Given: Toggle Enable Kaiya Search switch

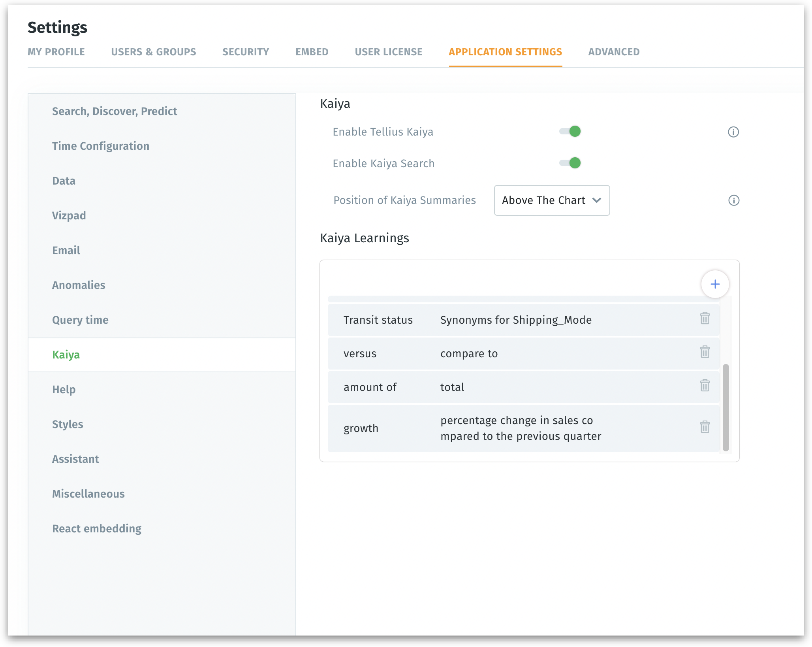Looking at the screenshot, I should tap(570, 163).
